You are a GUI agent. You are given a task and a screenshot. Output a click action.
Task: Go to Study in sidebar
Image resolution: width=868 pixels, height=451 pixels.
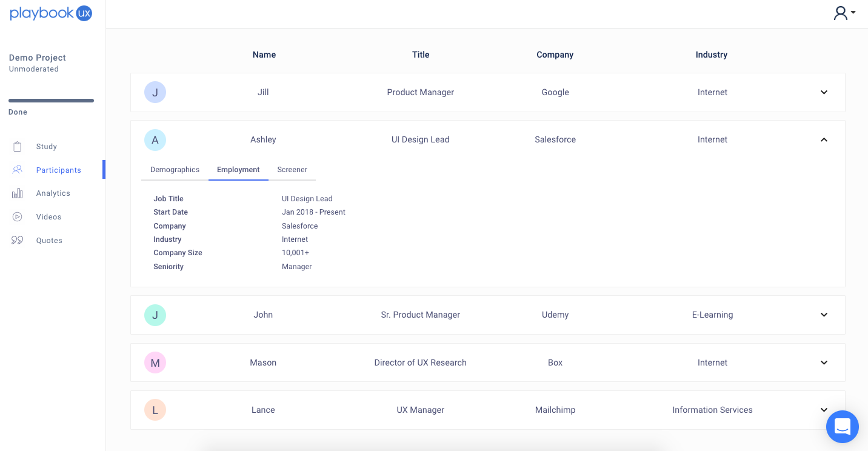pyautogui.click(x=47, y=147)
